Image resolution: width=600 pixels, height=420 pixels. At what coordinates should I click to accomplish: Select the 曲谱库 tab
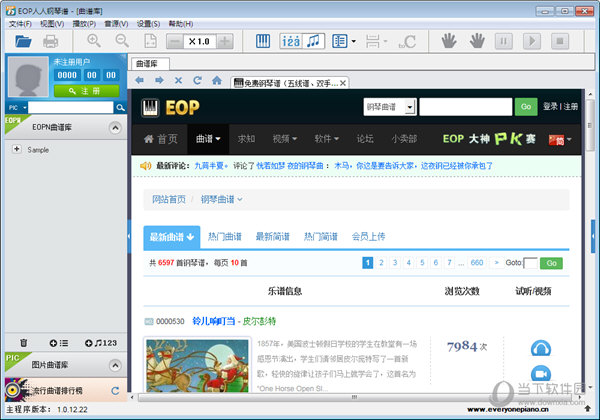click(150, 64)
